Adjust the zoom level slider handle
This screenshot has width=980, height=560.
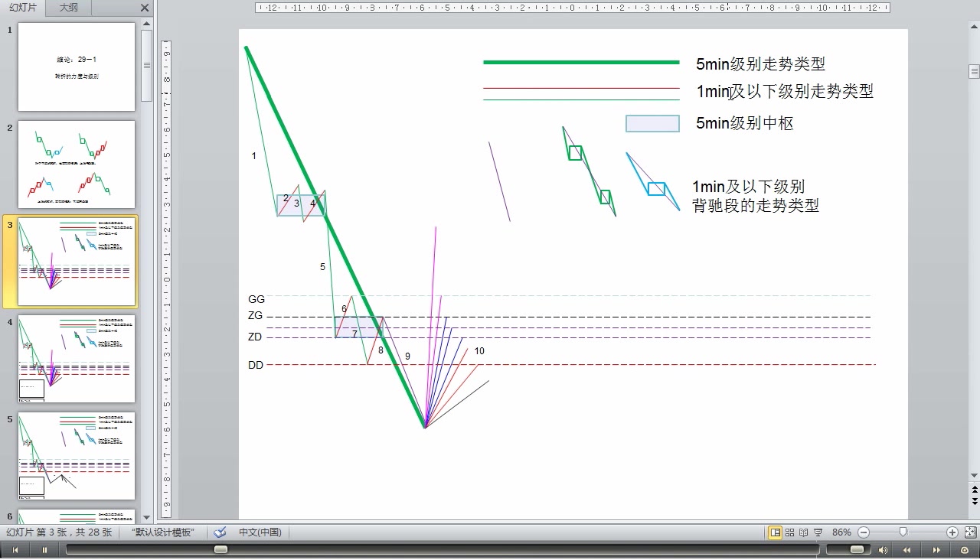coord(903,532)
